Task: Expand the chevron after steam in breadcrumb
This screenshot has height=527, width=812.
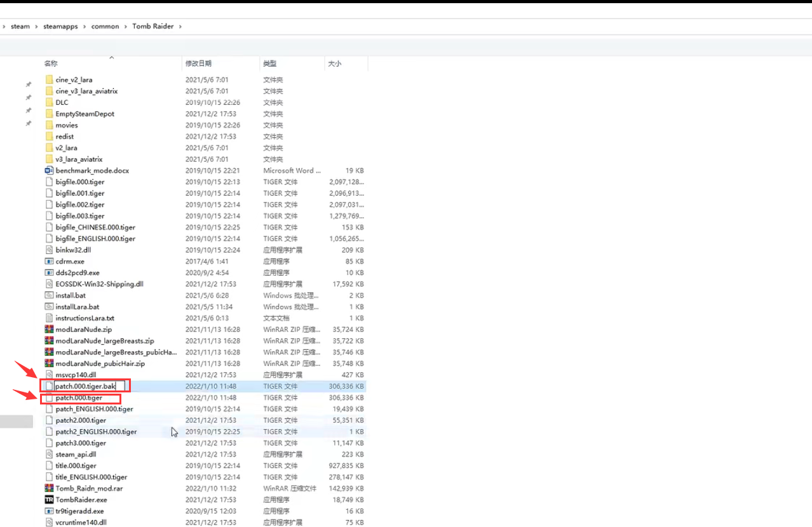Action: [x=37, y=27]
